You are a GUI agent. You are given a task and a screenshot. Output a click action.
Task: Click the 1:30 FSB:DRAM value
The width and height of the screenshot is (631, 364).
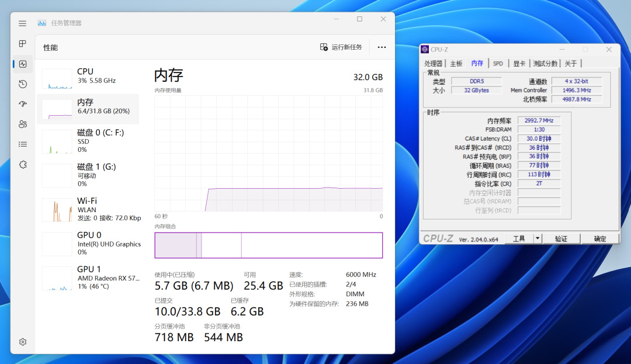click(539, 130)
